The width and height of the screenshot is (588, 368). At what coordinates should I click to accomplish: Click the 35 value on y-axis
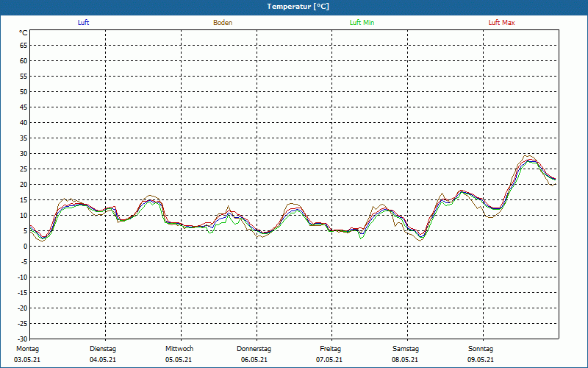coord(24,138)
